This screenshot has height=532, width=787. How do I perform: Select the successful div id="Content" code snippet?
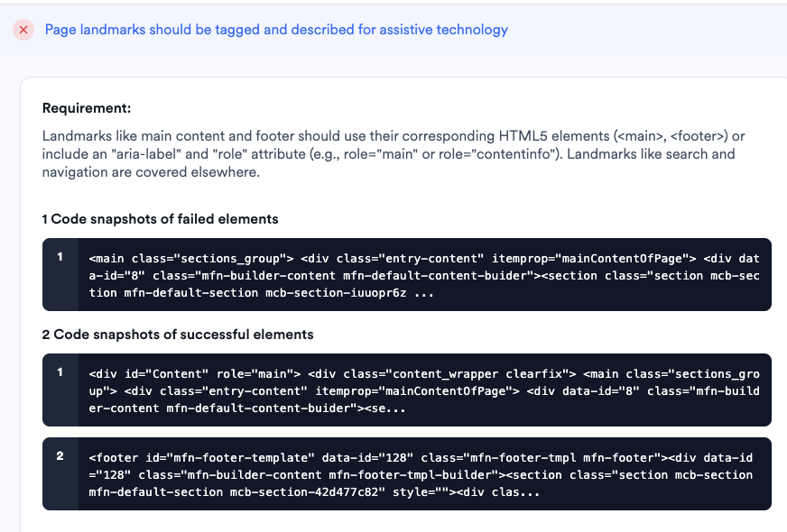424,390
